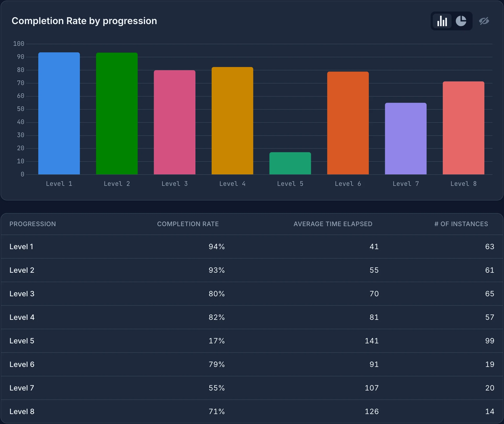Screen dimensions: 504x424
Task: Click the pink Level 3 bar
Action: 174,122
